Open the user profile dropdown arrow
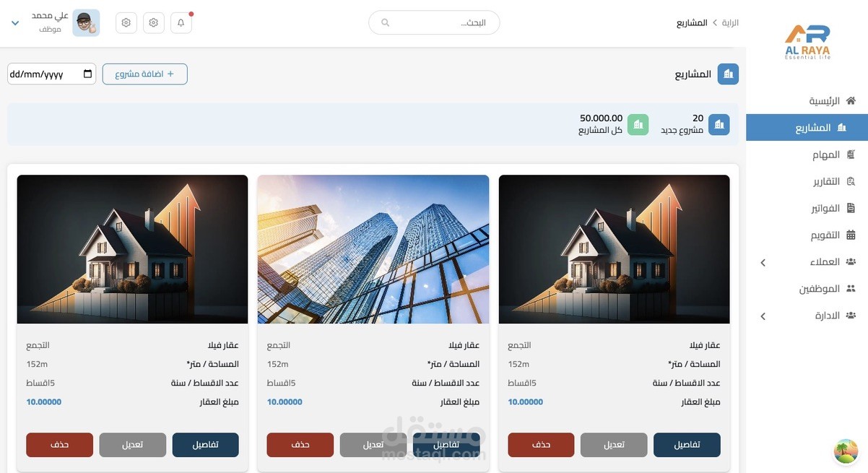 point(14,22)
